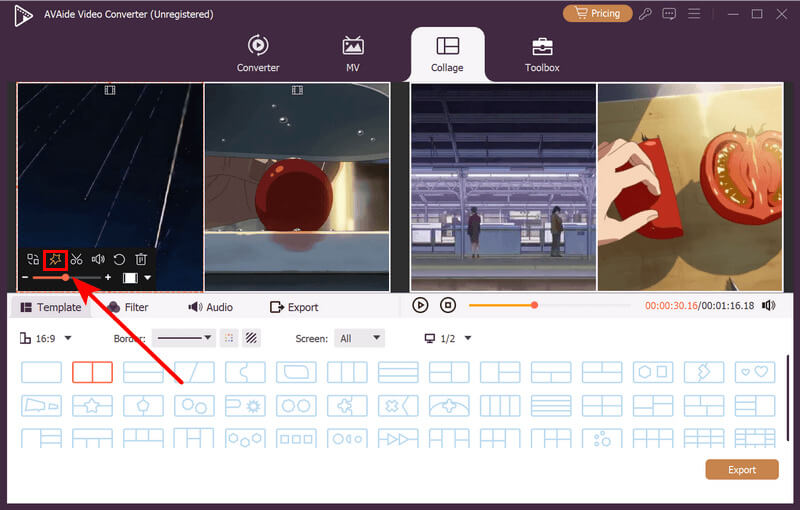Switch to the Converter tab
800x510 pixels.
[x=258, y=54]
